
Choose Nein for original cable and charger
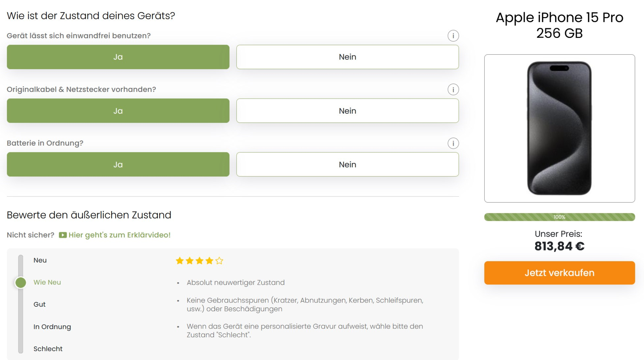[x=347, y=111]
